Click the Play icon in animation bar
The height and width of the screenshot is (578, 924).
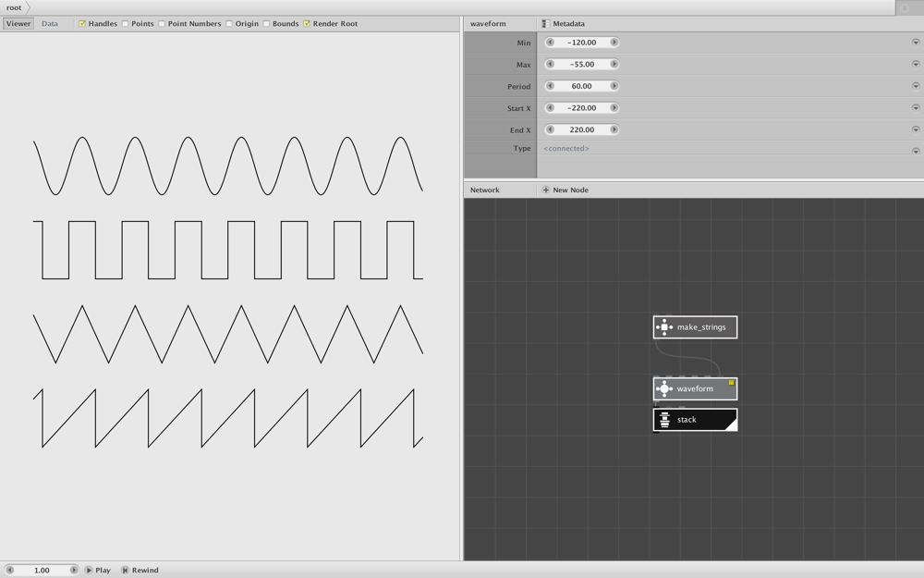(89, 571)
